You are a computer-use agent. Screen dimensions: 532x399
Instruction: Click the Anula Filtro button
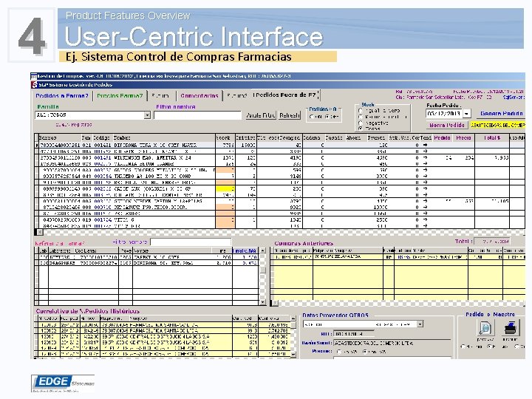coord(261,115)
